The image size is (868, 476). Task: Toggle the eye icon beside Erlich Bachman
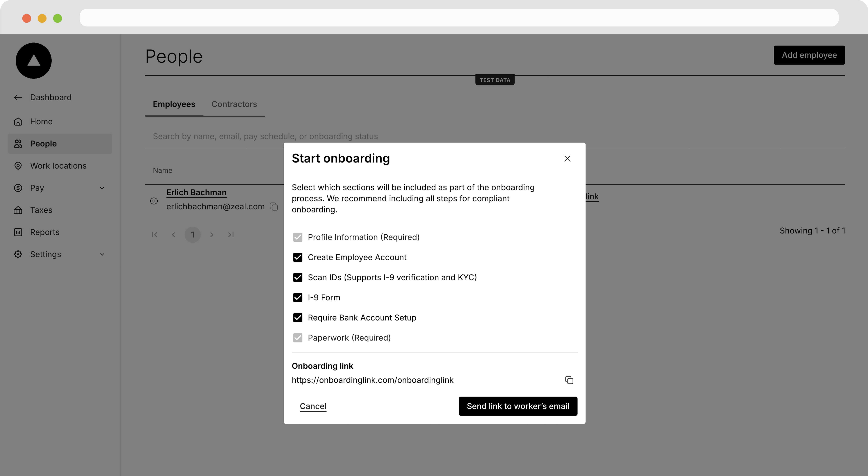tap(154, 201)
